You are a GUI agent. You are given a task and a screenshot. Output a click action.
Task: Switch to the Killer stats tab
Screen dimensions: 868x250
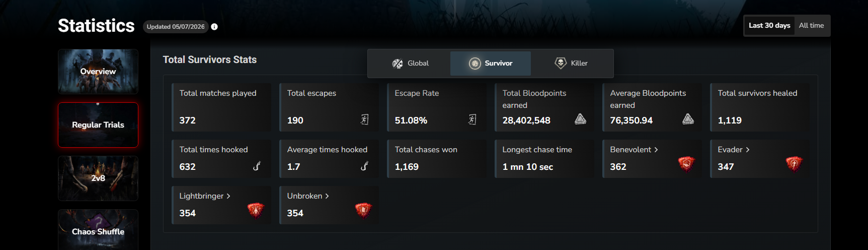click(571, 64)
